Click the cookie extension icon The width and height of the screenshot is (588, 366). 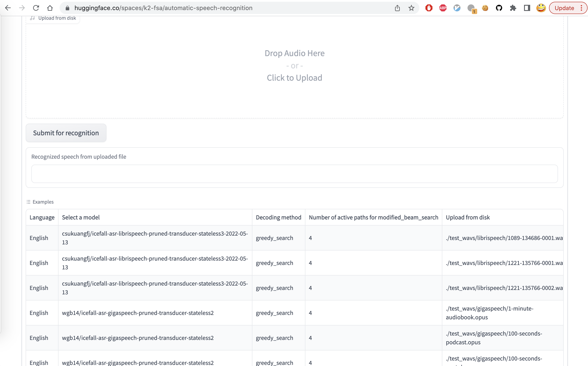[485, 8]
